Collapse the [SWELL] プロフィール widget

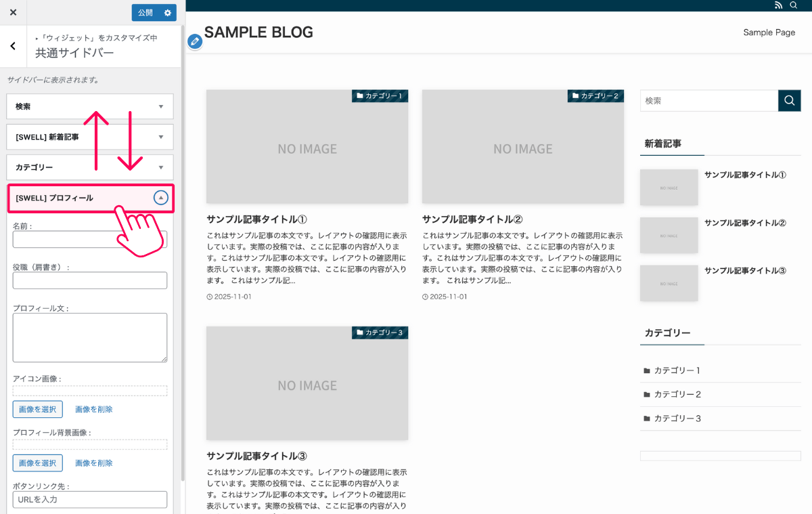click(160, 198)
